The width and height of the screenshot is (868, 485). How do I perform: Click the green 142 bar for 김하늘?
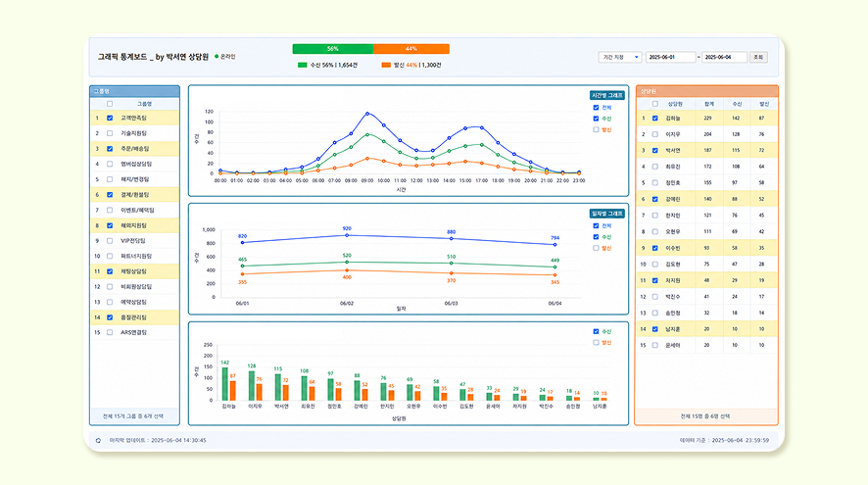[x=225, y=384]
